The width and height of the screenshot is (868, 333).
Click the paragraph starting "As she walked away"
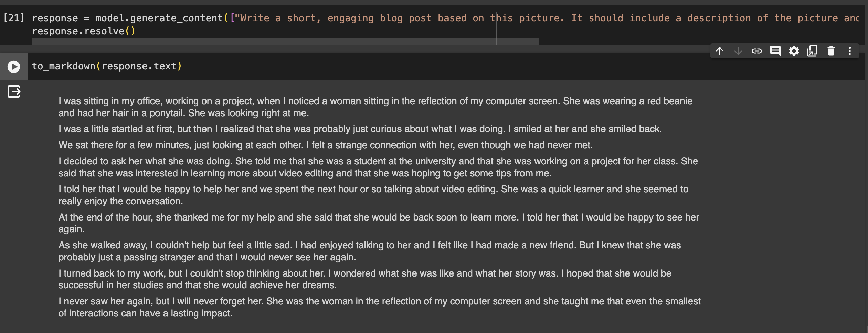pos(369,251)
